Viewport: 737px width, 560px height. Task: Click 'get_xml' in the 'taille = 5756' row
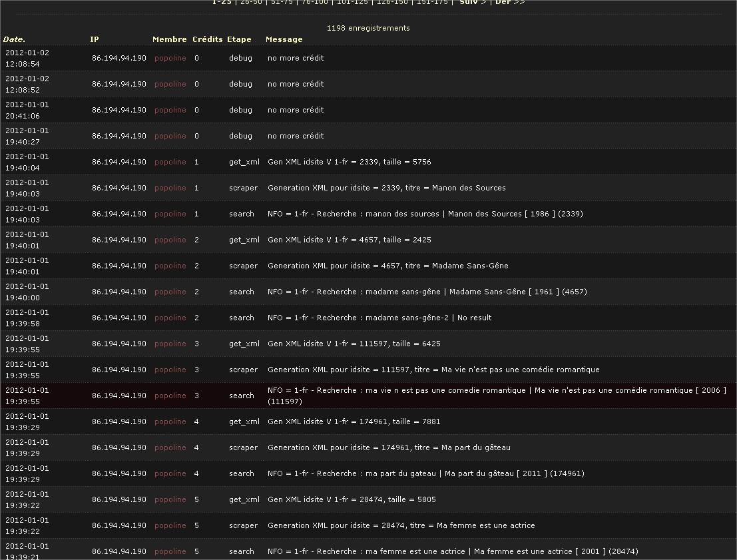tap(244, 162)
